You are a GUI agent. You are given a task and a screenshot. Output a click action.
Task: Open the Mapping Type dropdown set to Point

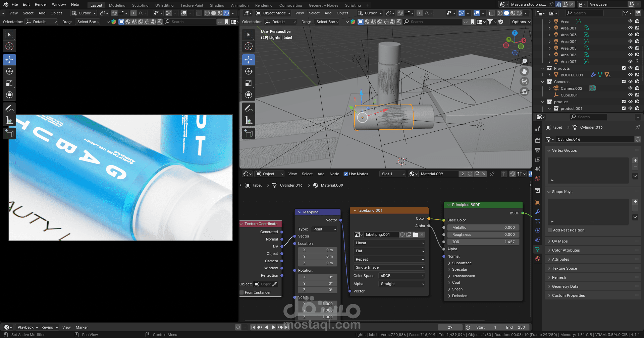324,229
